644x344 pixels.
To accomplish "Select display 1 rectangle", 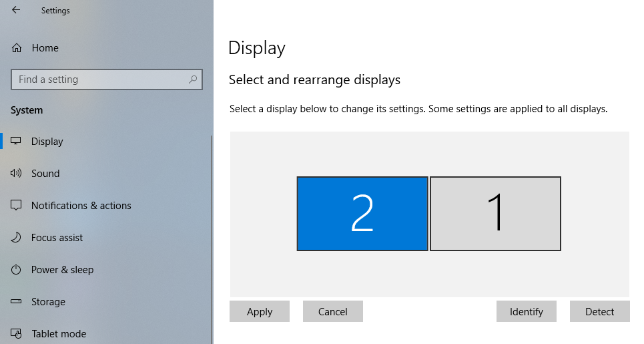I will click(495, 214).
